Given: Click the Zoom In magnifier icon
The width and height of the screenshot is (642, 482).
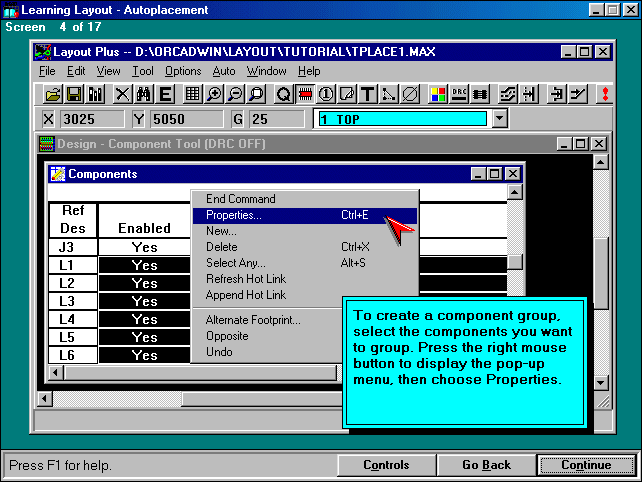Looking at the screenshot, I should tap(214, 94).
